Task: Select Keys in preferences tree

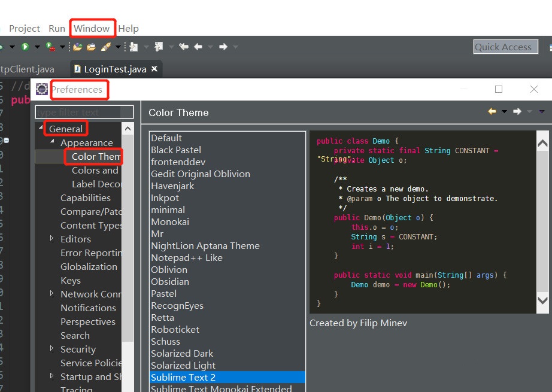Action: pos(71,281)
